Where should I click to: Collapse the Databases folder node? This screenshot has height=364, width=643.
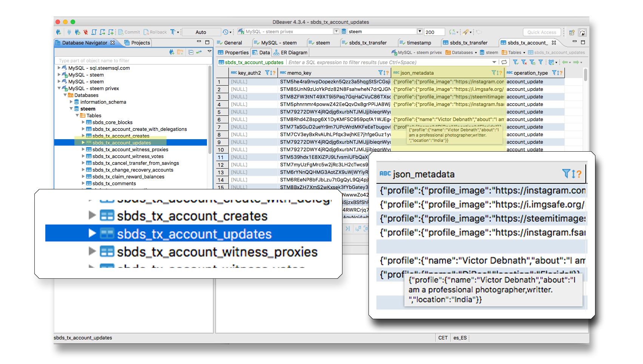pos(65,95)
